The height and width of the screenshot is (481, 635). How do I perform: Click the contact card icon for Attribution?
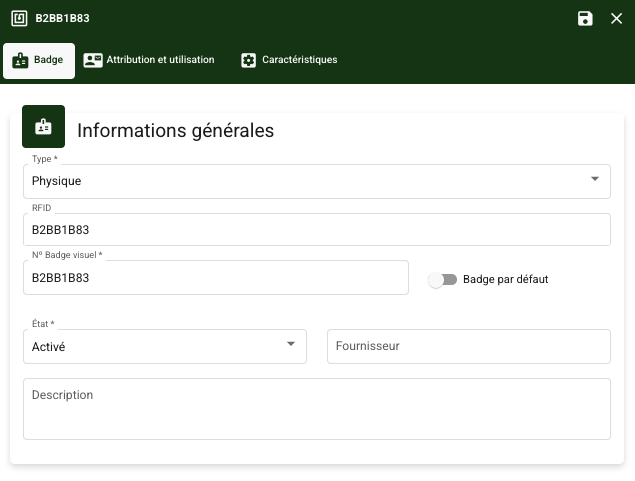point(93,60)
